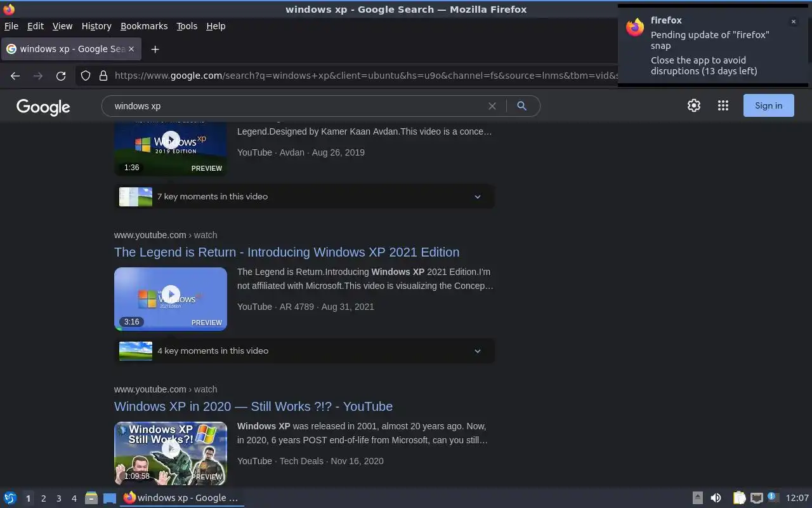Viewport: 812px width, 508px height.
Task: Open The Legend is Return video link
Action: coord(287,252)
